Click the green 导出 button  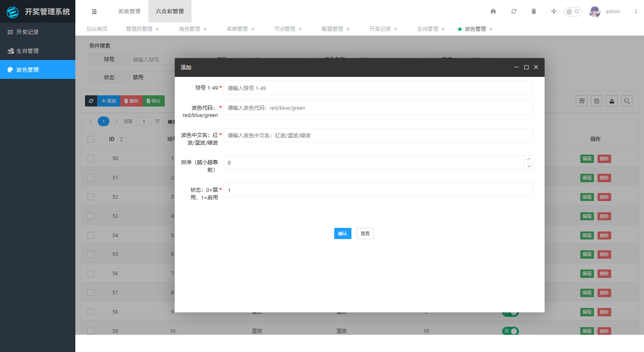point(153,101)
